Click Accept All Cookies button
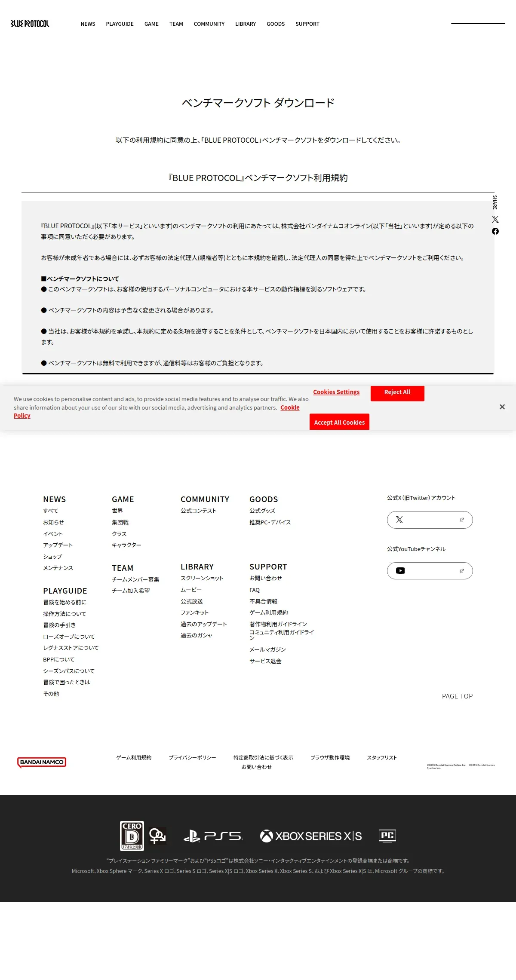 point(339,422)
